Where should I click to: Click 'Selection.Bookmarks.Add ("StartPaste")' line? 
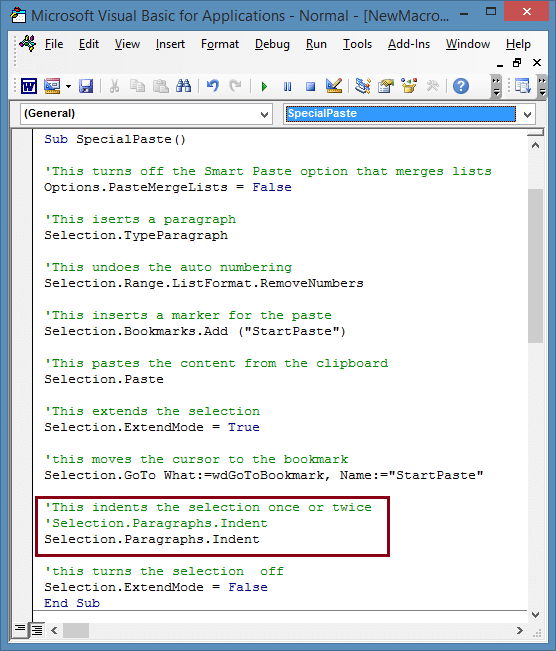click(x=195, y=331)
